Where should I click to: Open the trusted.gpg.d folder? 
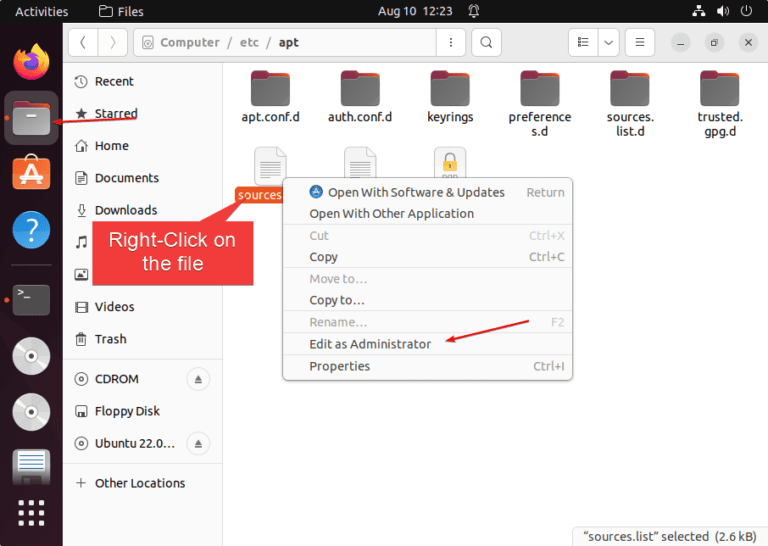click(720, 104)
